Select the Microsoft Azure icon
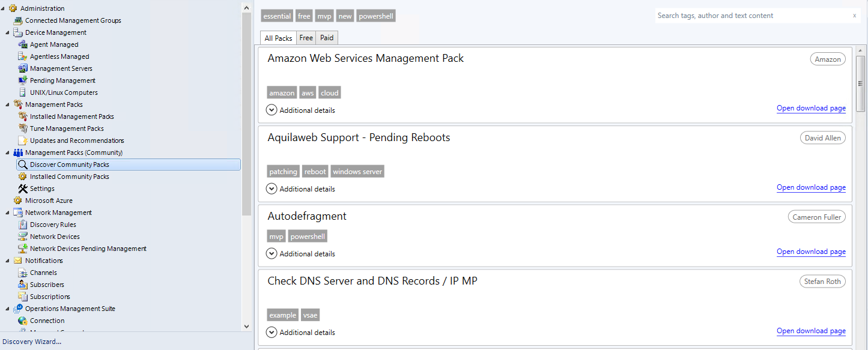 point(18,201)
